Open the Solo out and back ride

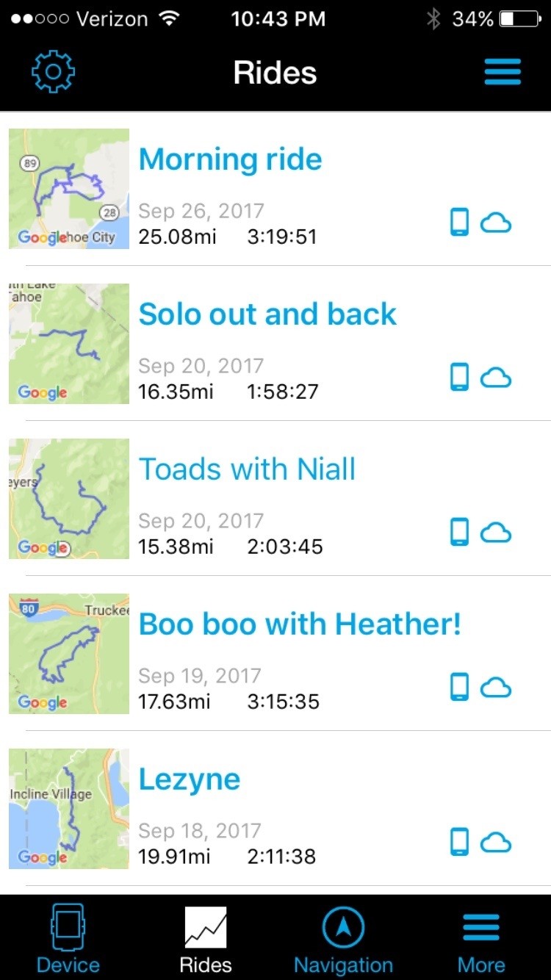(x=267, y=314)
